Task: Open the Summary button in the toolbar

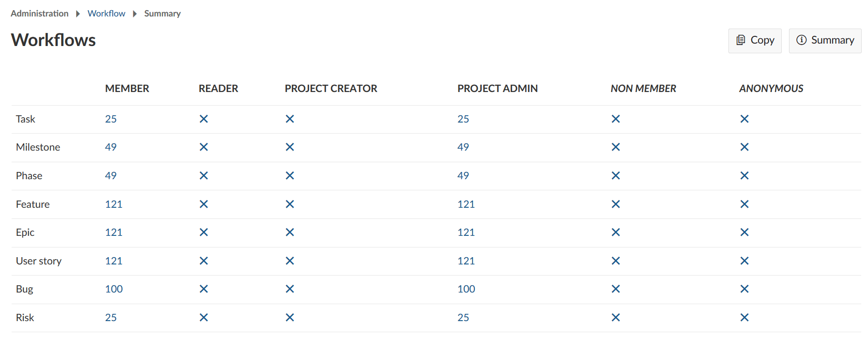Action: 825,41
